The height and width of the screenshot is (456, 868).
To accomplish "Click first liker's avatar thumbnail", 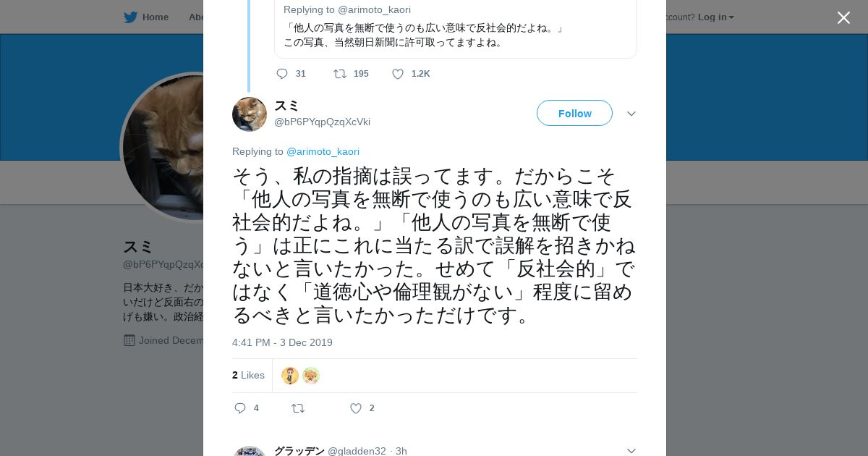I will coord(290,376).
